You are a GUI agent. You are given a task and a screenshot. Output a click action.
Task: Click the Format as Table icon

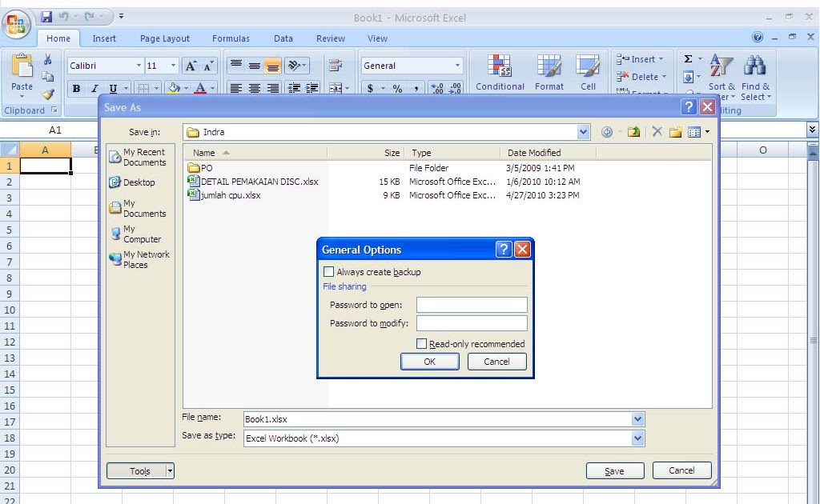549,66
